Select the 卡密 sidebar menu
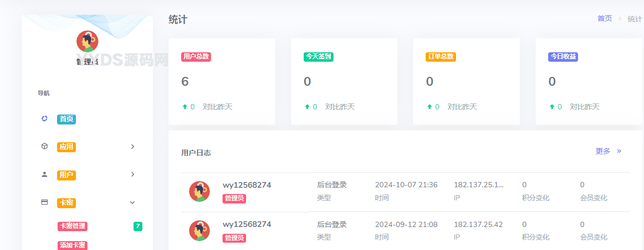This screenshot has width=644, height=250. pyautogui.click(x=66, y=202)
